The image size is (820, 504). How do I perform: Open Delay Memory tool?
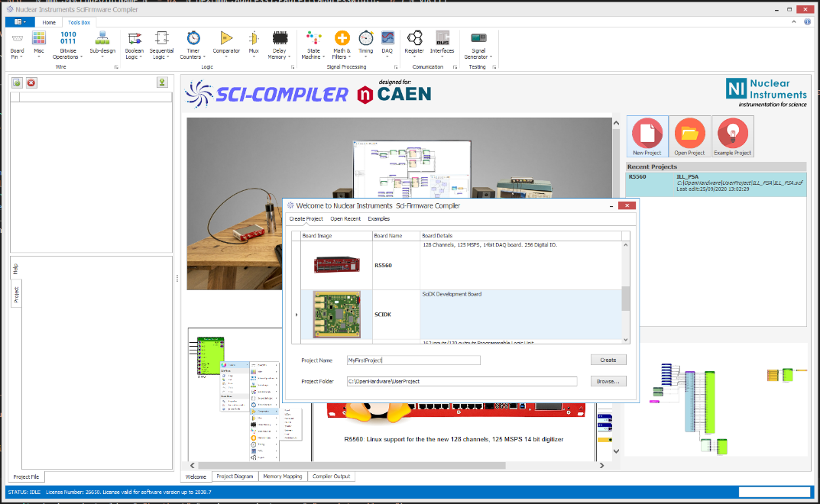279,45
